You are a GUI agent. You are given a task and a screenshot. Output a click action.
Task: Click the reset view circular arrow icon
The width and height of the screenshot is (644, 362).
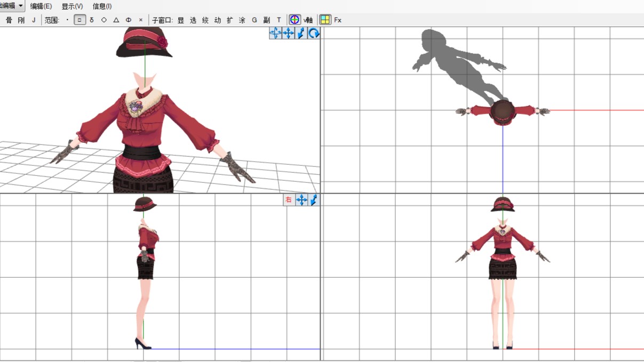click(314, 34)
